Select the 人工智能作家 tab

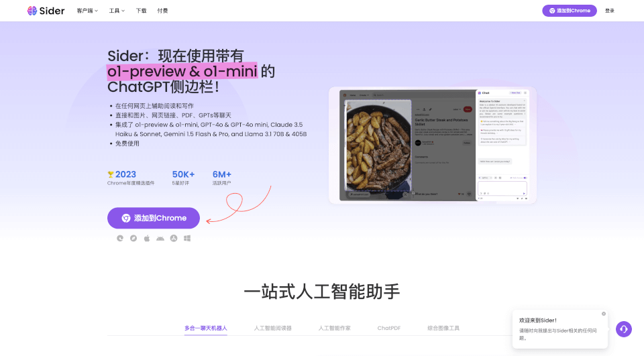[x=334, y=328]
